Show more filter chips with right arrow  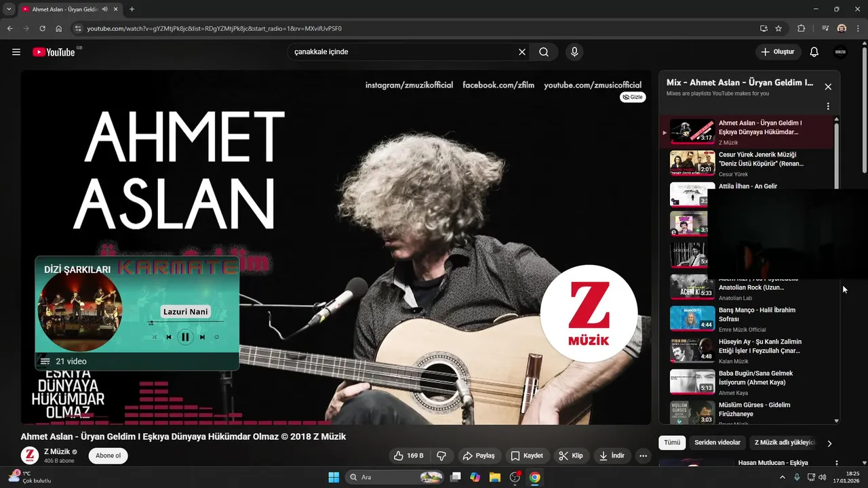tap(829, 443)
